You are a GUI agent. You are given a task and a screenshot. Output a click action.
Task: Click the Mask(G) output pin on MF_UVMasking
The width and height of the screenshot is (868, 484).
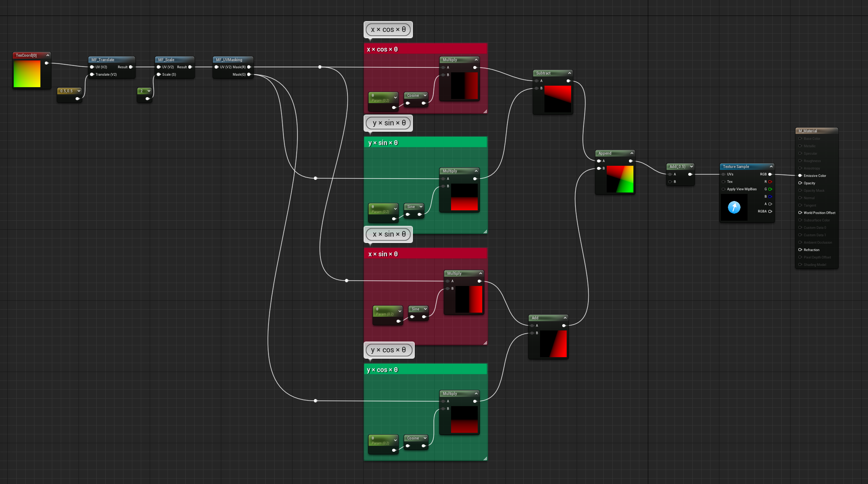(x=249, y=75)
